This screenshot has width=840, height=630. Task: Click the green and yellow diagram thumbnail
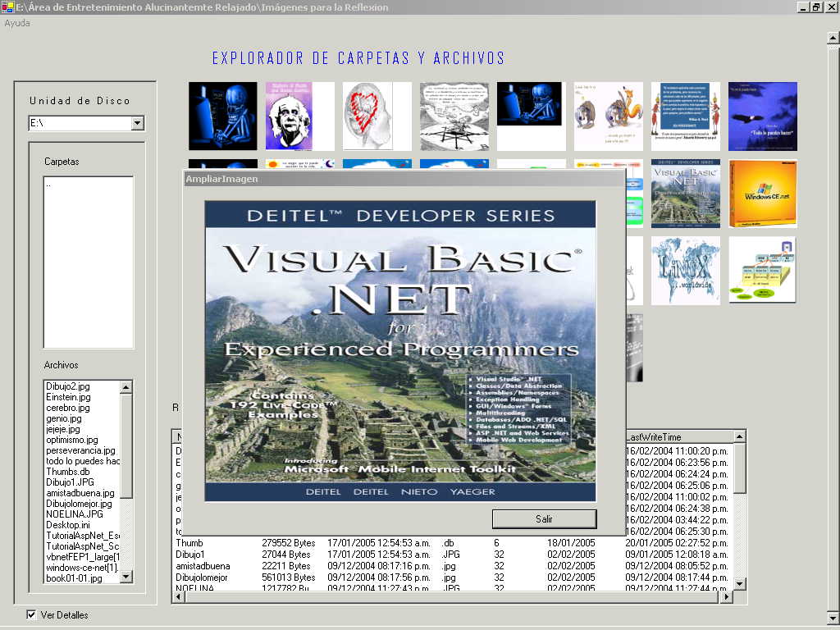click(763, 271)
